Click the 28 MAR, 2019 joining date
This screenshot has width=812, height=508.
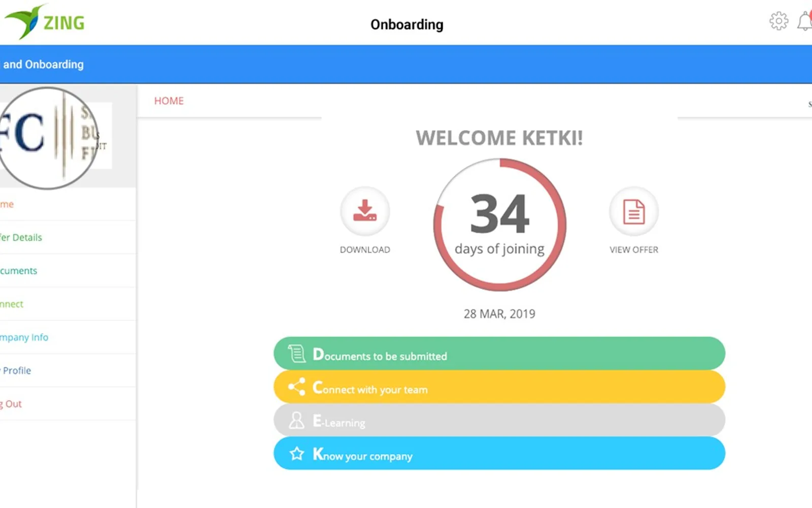(499, 314)
